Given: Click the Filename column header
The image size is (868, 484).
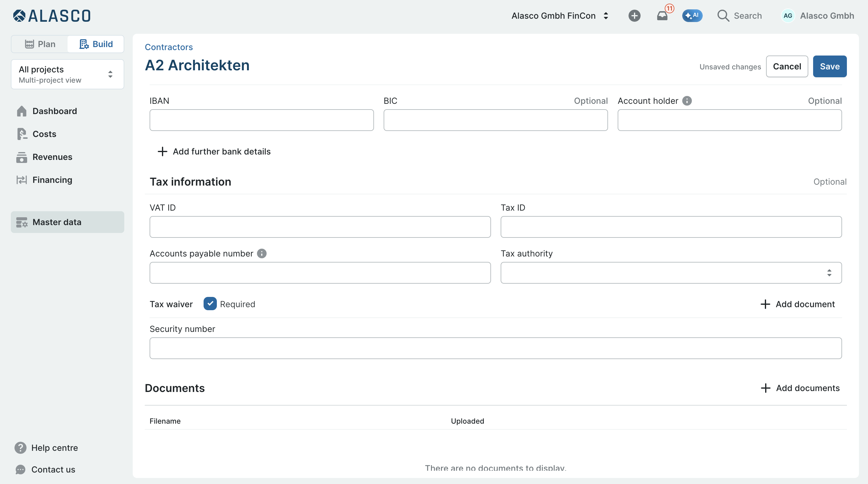Looking at the screenshot, I should click(165, 421).
